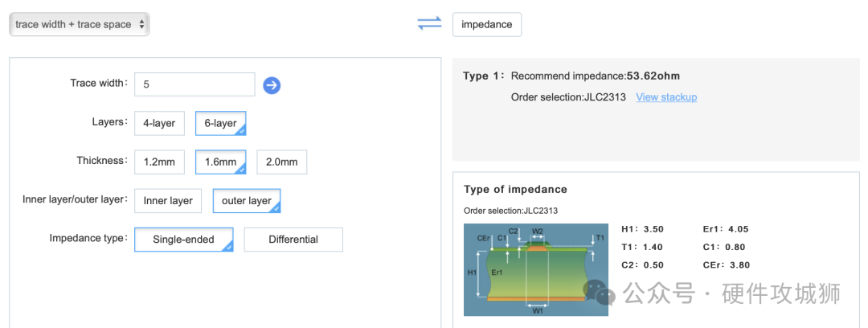Click the swap direction arrows icon
The image size is (868, 328).
(429, 24)
